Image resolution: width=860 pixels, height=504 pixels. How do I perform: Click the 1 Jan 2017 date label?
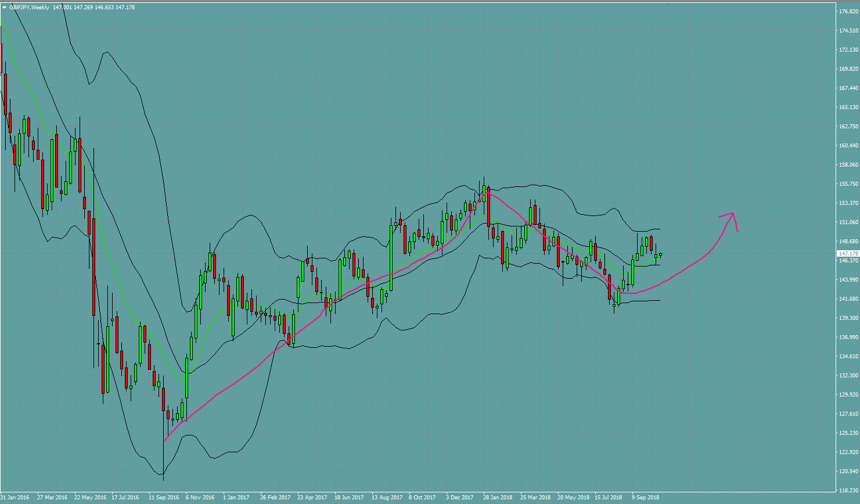coord(236,498)
